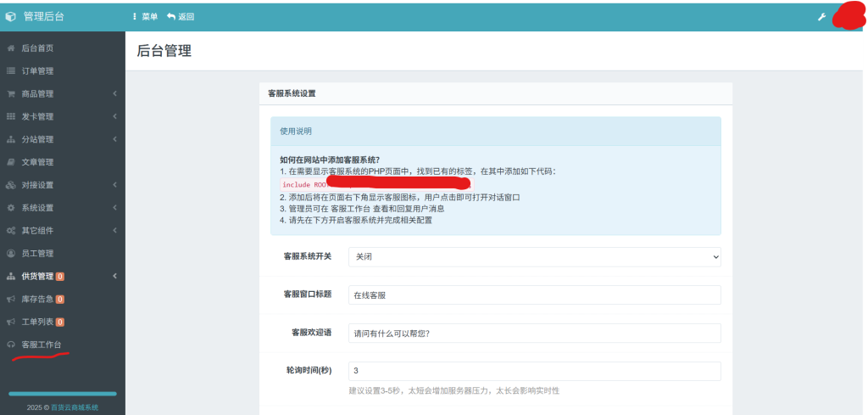This screenshot has width=868, height=415.
Task: Click the 返回 back button
Action: click(181, 17)
